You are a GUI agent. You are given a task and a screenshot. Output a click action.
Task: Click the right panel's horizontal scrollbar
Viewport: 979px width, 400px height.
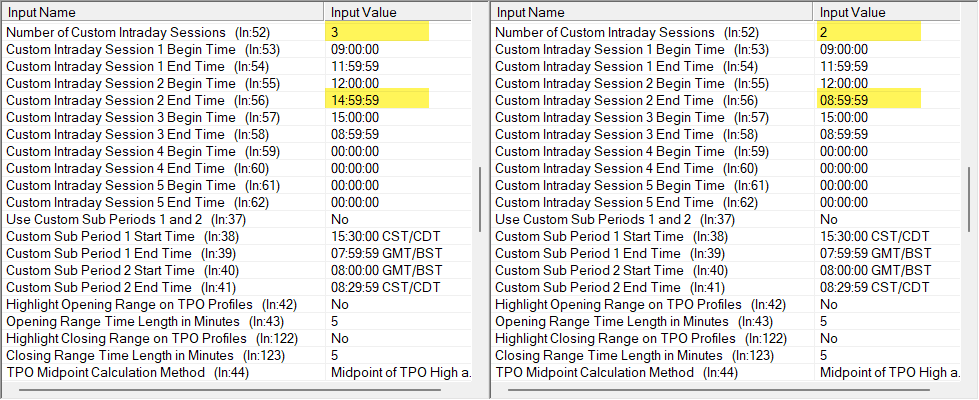[x=730, y=390]
